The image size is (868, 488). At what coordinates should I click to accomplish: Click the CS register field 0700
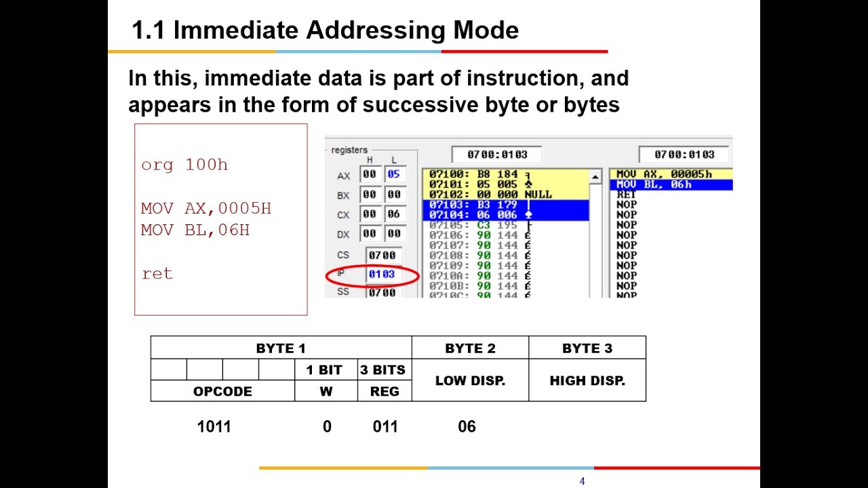pos(383,256)
